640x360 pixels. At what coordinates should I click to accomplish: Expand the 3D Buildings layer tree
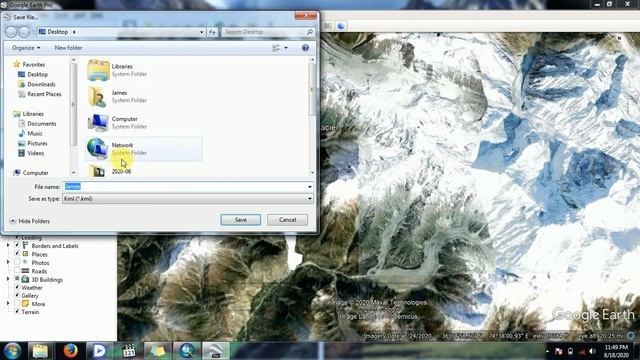click(x=8, y=279)
